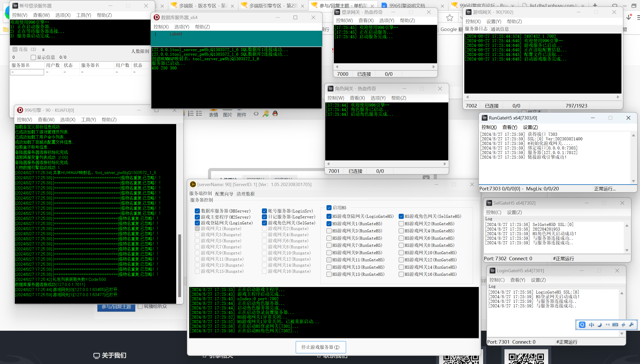Click the RunGateH5 window title icon
640x364 pixels.
click(x=485, y=118)
